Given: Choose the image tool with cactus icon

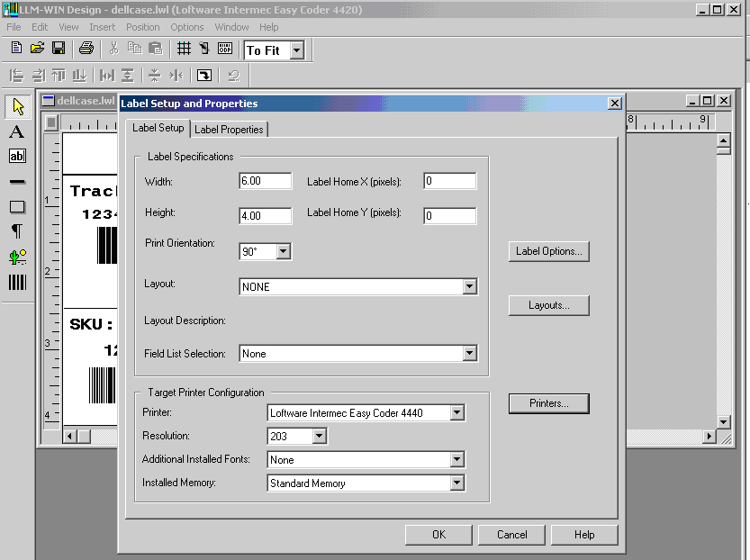Looking at the screenshot, I should [17, 257].
